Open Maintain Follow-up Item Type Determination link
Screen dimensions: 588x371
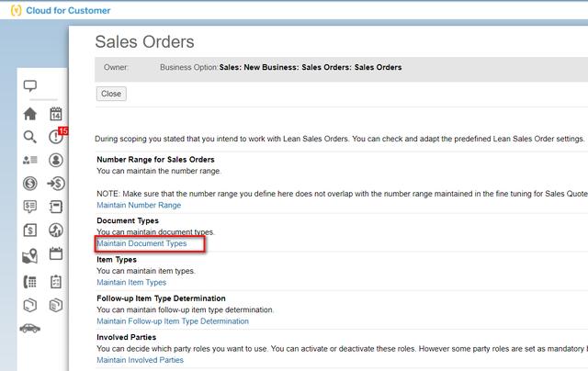173,321
